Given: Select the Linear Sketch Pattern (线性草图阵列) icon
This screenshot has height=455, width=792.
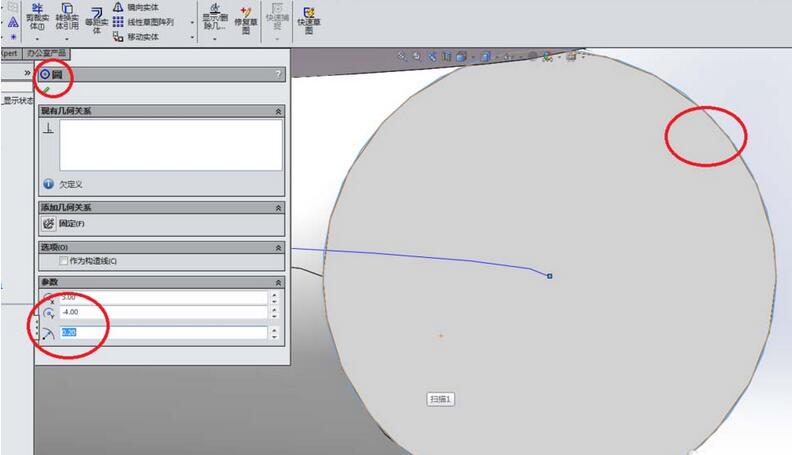Looking at the screenshot, I should coord(118,22).
